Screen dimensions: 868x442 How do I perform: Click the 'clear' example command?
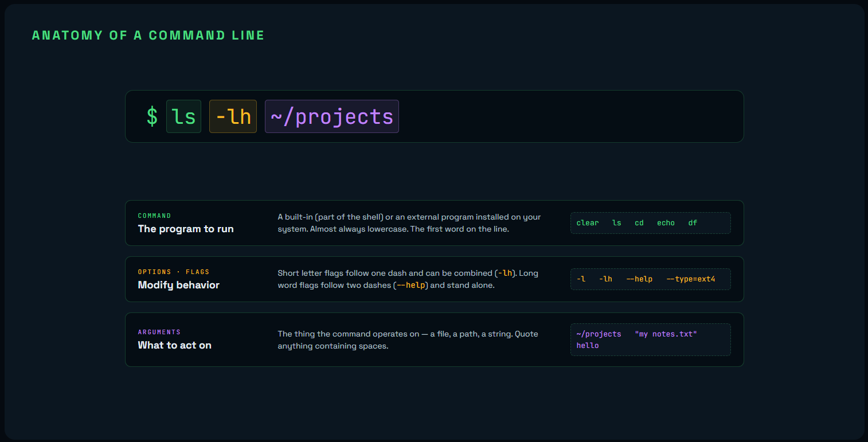click(x=588, y=223)
